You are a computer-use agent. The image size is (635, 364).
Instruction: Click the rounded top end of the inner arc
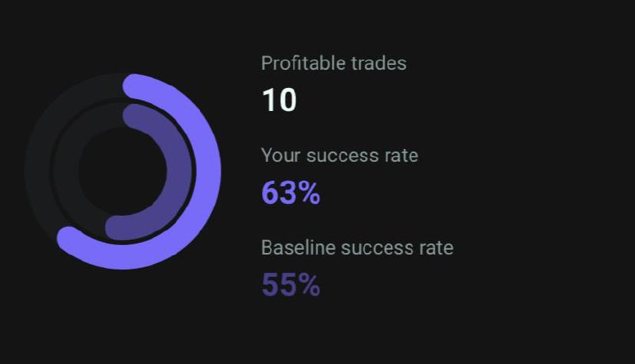132,113
